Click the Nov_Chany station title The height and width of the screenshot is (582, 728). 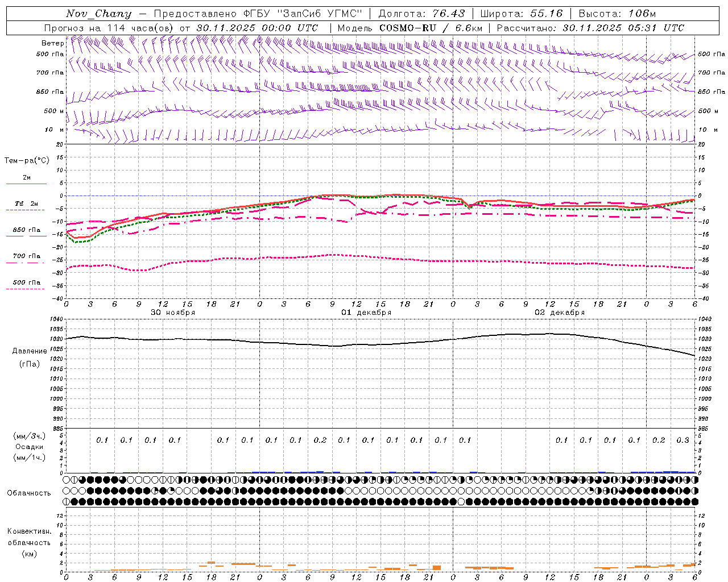[98, 14]
